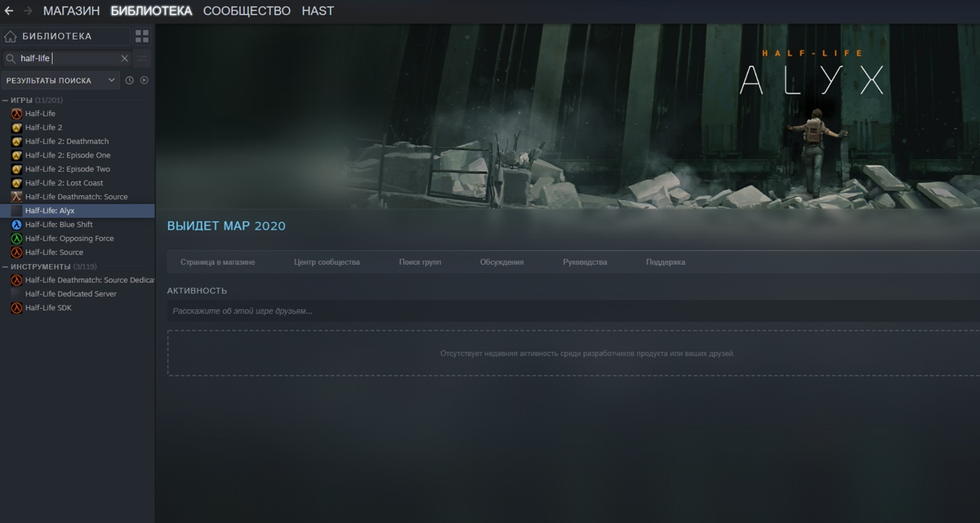Clear the search with the X

125,58
